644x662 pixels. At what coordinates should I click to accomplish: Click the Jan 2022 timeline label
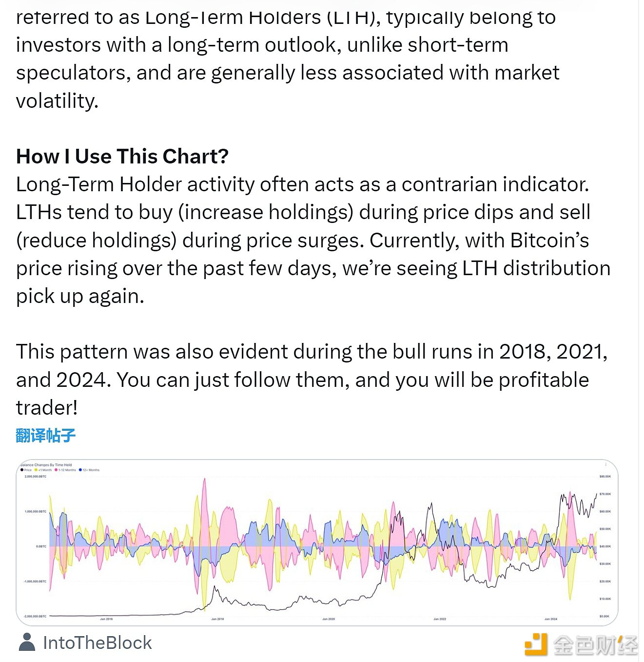point(440,619)
